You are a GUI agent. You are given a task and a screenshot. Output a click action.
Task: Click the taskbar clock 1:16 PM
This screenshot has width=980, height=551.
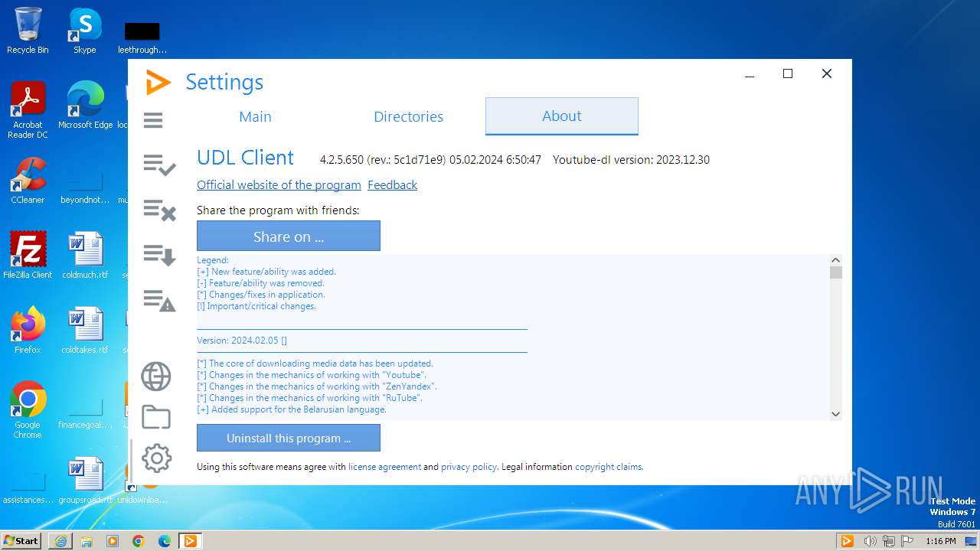941,541
